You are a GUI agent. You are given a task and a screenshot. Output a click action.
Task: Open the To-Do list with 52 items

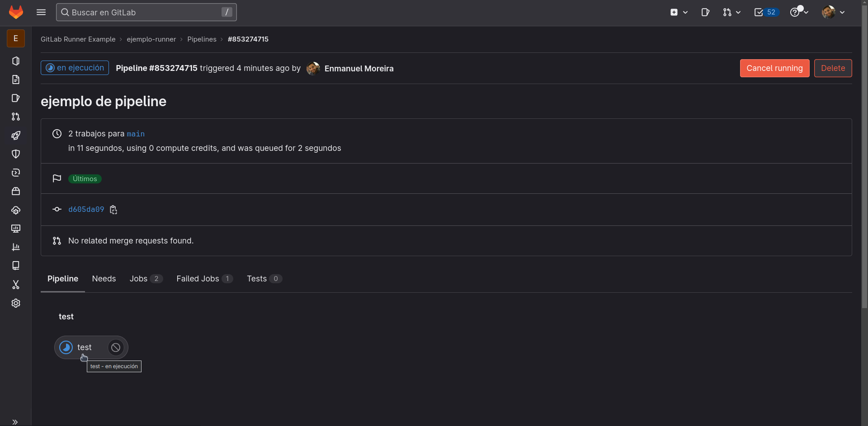[766, 12]
